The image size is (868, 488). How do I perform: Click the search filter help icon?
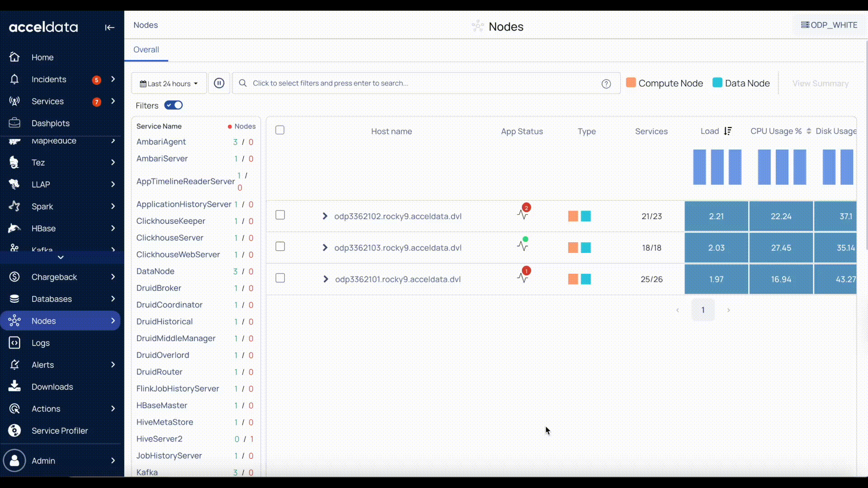coord(606,84)
